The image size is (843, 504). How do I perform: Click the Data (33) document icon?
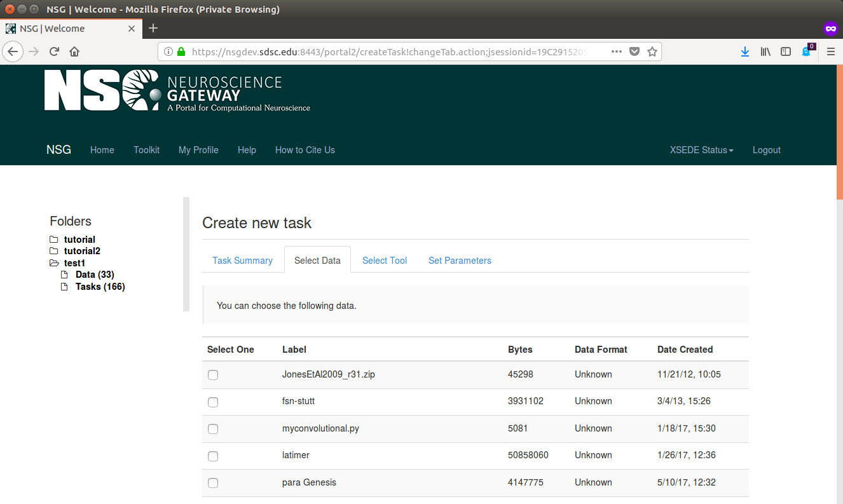tap(64, 275)
